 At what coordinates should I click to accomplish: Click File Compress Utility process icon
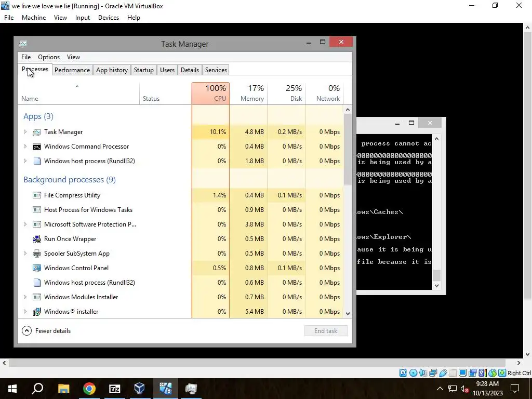point(37,195)
